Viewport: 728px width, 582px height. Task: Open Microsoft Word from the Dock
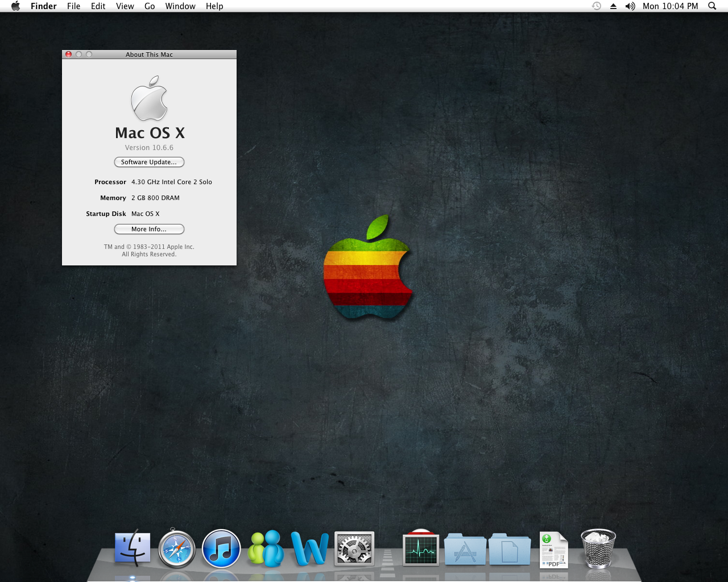310,548
